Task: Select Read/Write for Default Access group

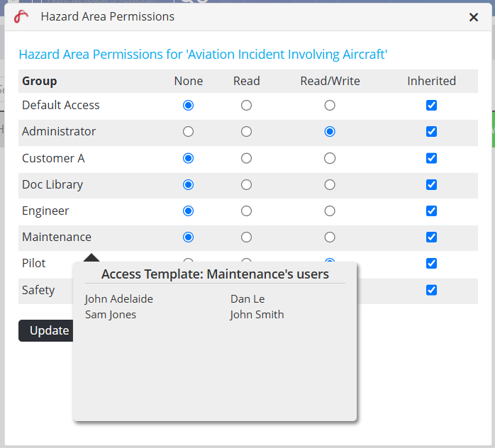Action: [x=330, y=105]
